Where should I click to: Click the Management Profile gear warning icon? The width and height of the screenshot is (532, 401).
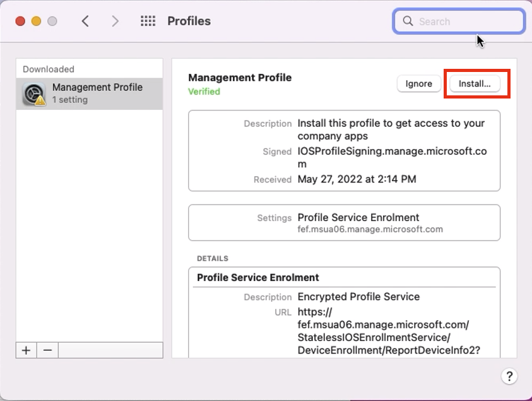34,93
